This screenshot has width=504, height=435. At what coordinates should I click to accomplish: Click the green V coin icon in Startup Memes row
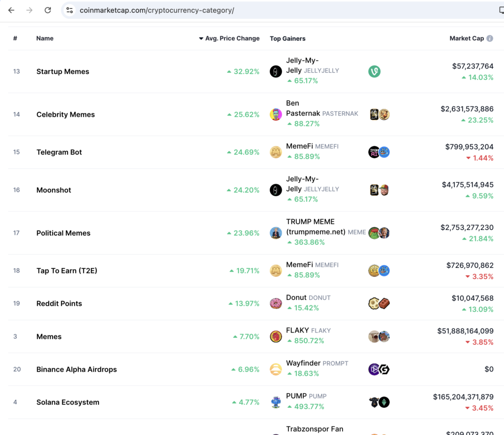374,71
